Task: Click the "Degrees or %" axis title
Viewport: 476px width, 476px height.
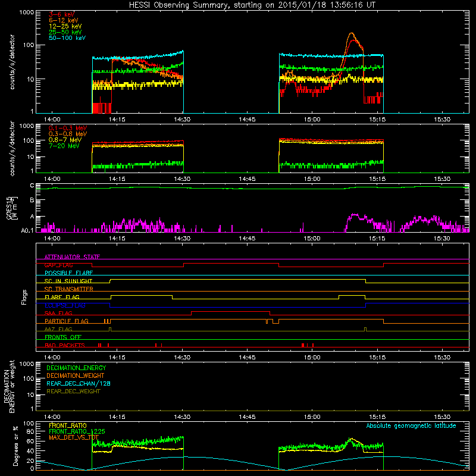Action: [x=15, y=446]
